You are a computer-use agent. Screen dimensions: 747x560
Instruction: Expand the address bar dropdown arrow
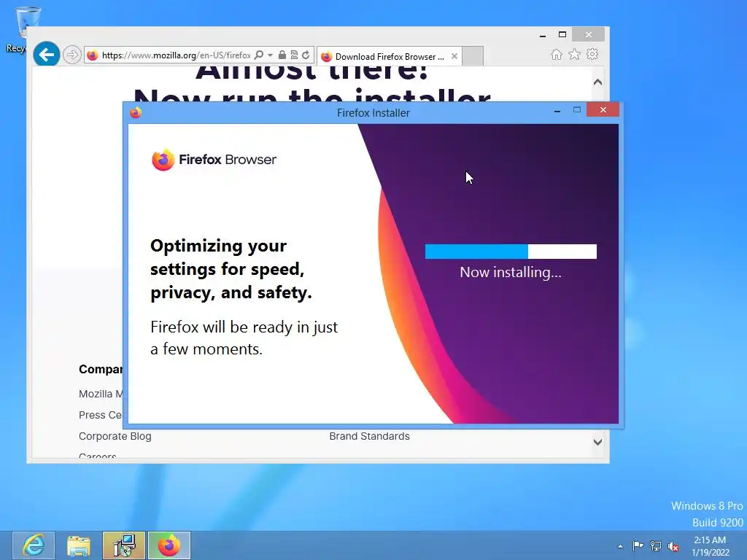[x=270, y=55]
